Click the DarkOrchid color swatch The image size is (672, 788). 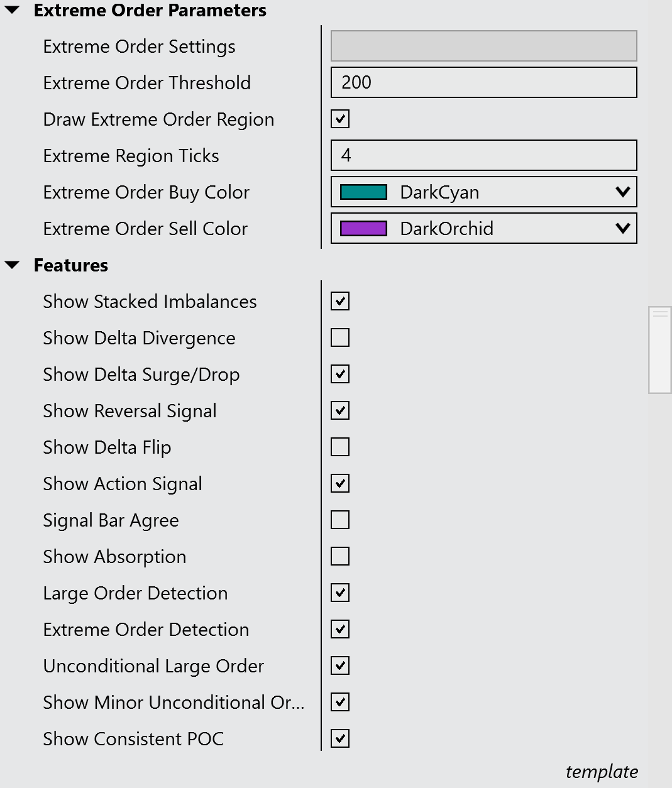click(363, 229)
